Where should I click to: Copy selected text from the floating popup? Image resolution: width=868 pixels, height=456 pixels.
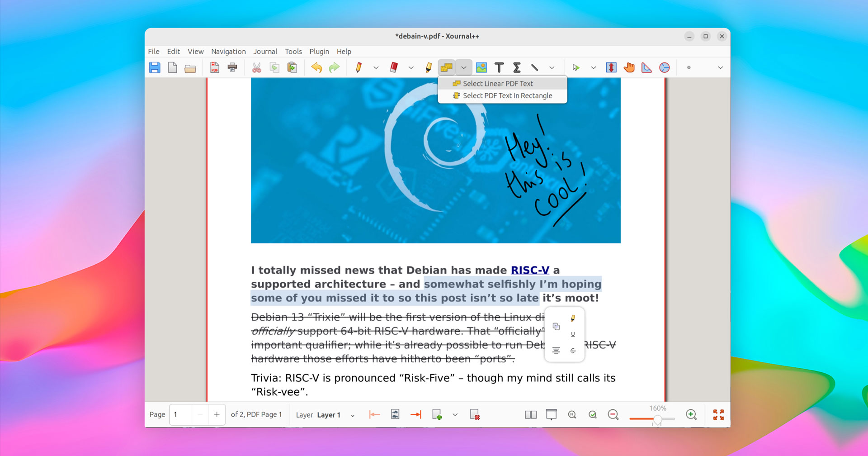556,327
